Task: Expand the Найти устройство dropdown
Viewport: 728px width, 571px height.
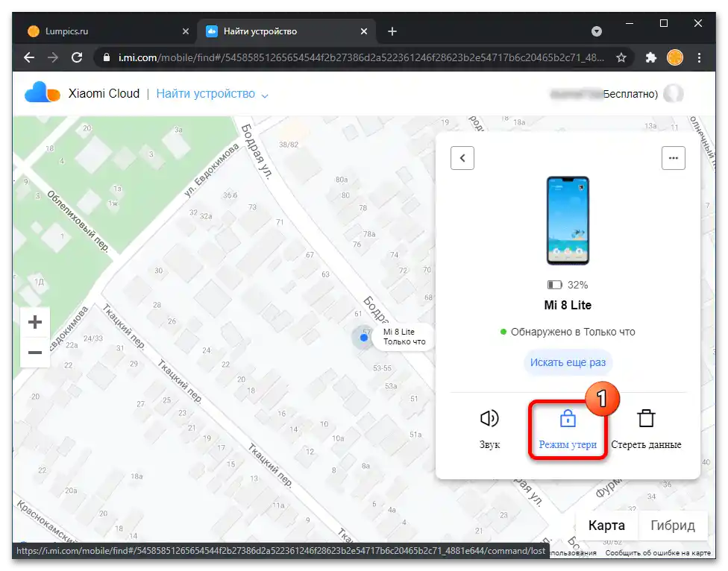Action: tap(265, 95)
